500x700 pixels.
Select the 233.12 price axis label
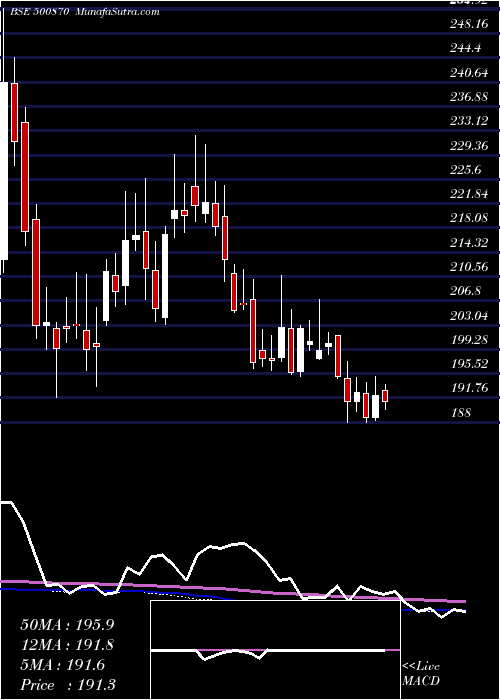[469, 121]
